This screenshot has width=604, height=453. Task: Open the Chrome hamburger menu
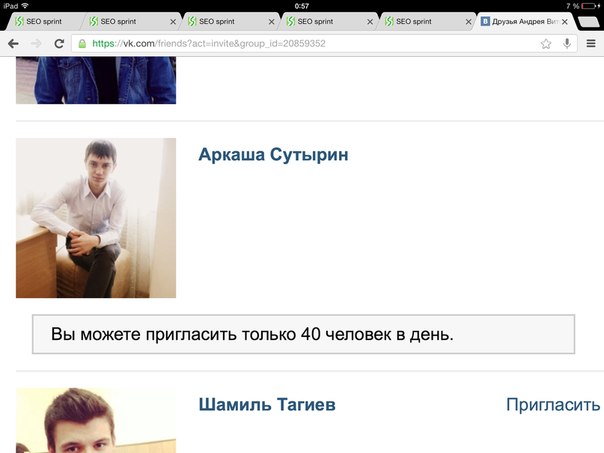pyautogui.click(x=591, y=44)
